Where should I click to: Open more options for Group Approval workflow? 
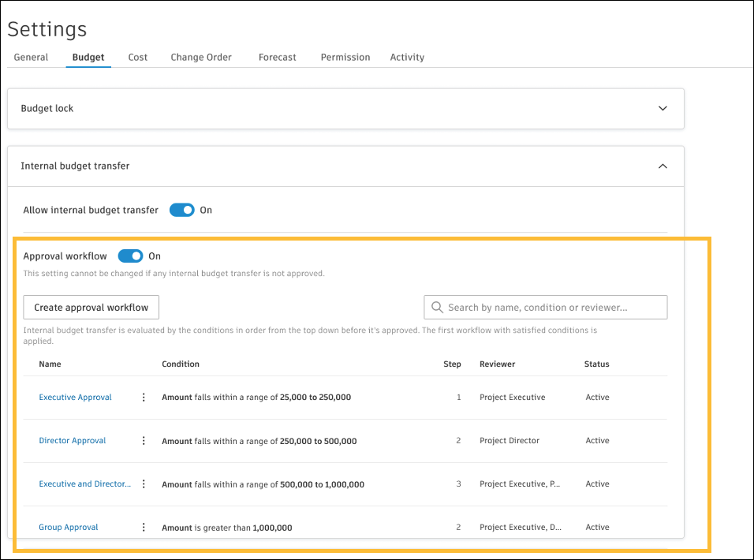pyautogui.click(x=144, y=528)
